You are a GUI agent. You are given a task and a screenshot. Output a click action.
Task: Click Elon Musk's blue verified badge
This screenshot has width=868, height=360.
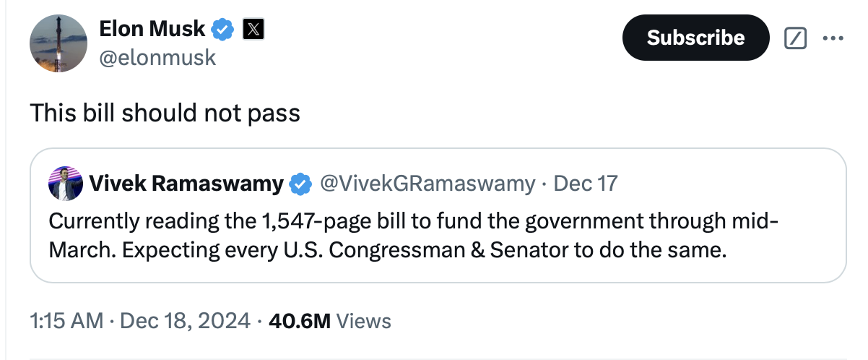[223, 30]
